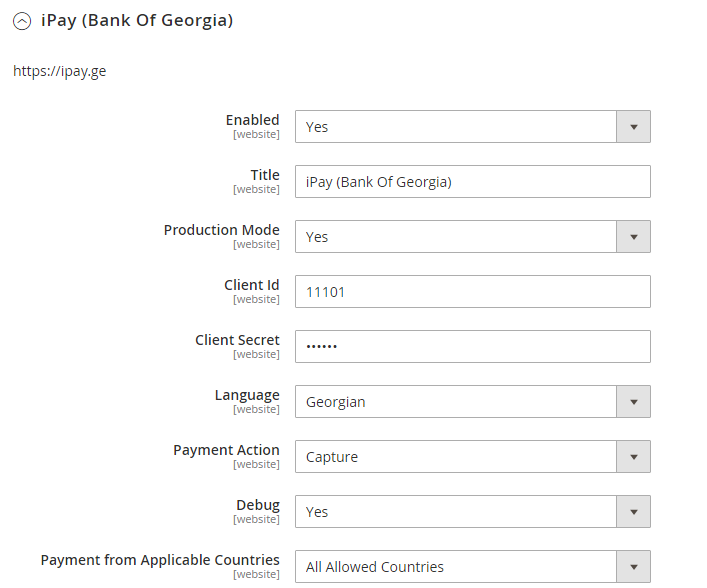Focus the Client Id input field
Image resolution: width=707 pixels, height=588 pixels.
(x=472, y=292)
